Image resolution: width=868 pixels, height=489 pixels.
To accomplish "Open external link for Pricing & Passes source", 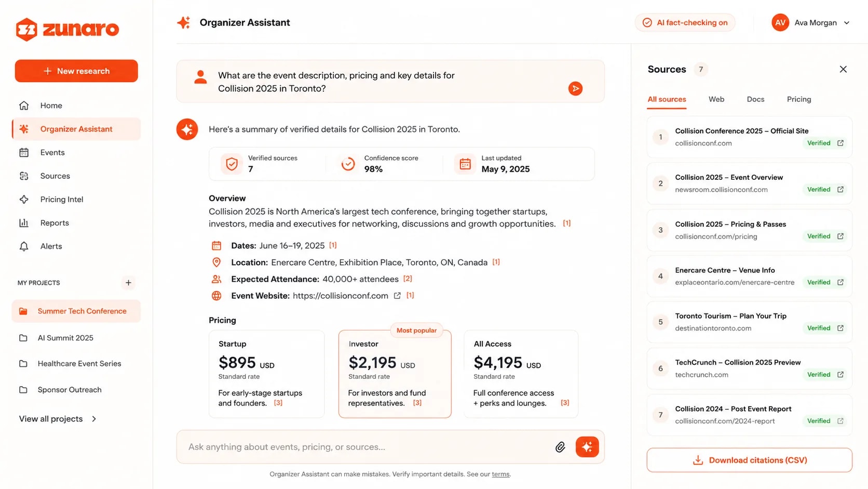I will (840, 236).
